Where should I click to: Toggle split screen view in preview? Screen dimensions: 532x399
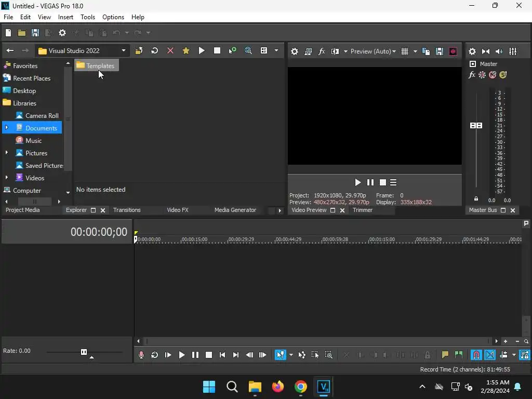[335, 51]
